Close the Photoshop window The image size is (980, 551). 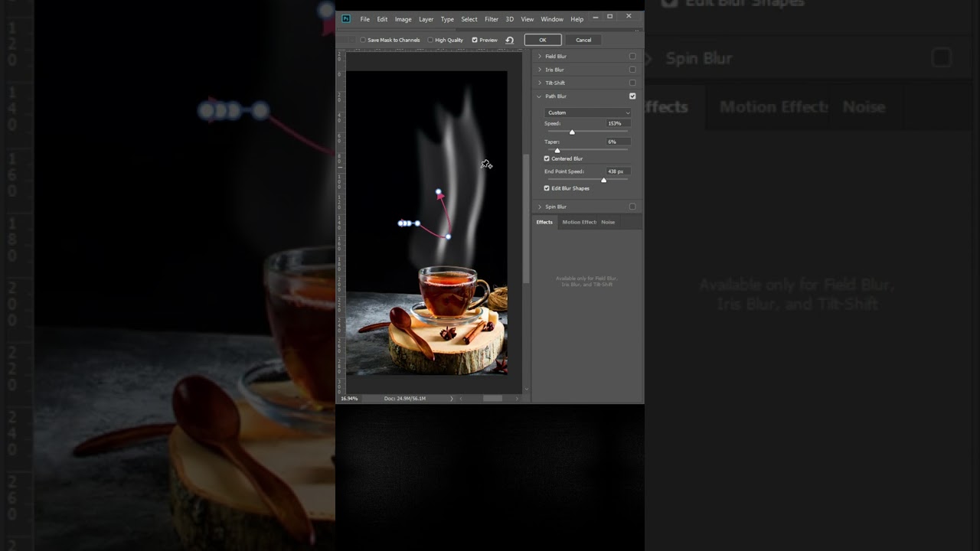[629, 16]
